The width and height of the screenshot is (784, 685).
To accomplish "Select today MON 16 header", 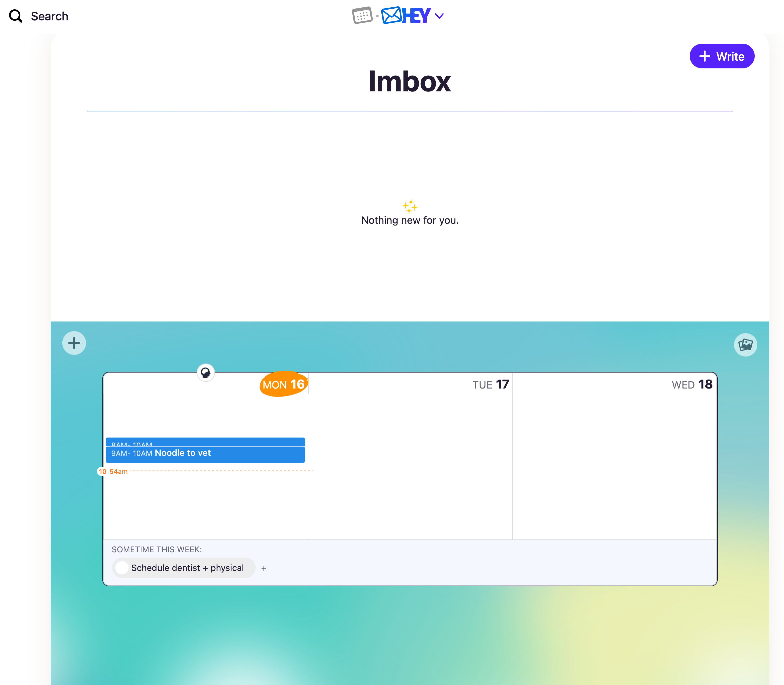I will click(x=283, y=384).
